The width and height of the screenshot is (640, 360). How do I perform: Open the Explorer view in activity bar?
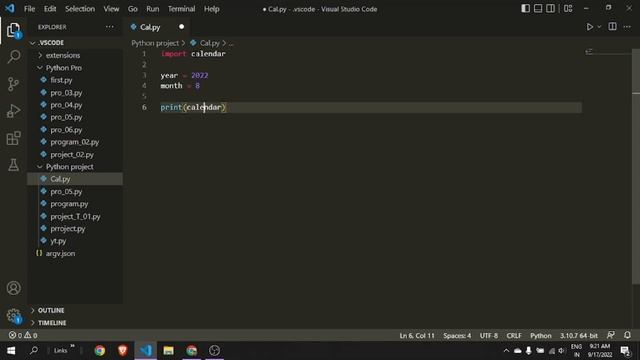coord(13,30)
